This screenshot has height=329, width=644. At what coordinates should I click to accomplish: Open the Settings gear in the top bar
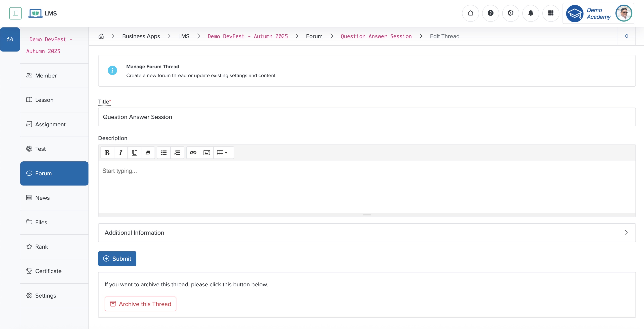click(x=511, y=13)
